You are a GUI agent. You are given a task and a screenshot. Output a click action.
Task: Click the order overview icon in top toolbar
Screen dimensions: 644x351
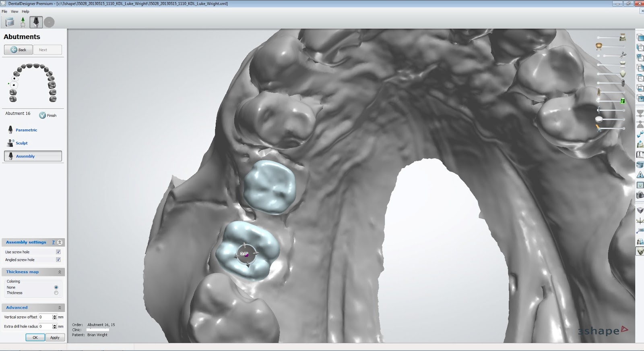[x=10, y=22]
